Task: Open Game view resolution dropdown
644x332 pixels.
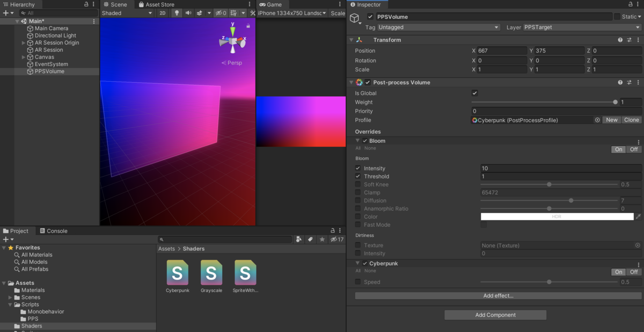Action: [x=292, y=13]
